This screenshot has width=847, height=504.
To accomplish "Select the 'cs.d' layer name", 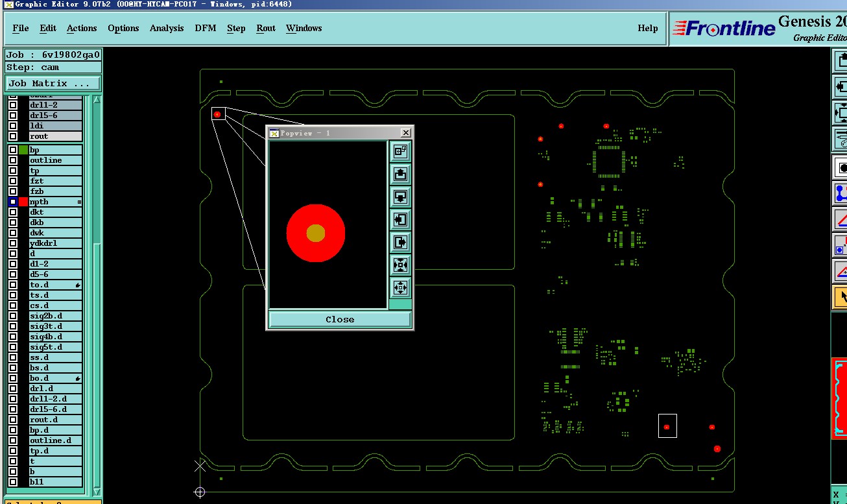I will coord(56,306).
